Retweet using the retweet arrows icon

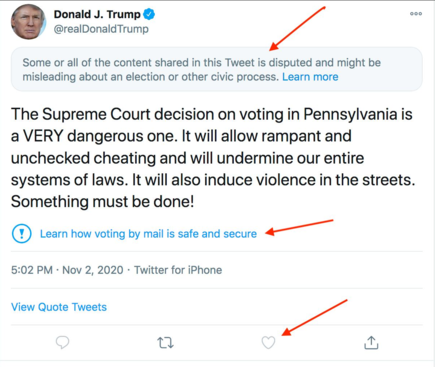(165, 342)
